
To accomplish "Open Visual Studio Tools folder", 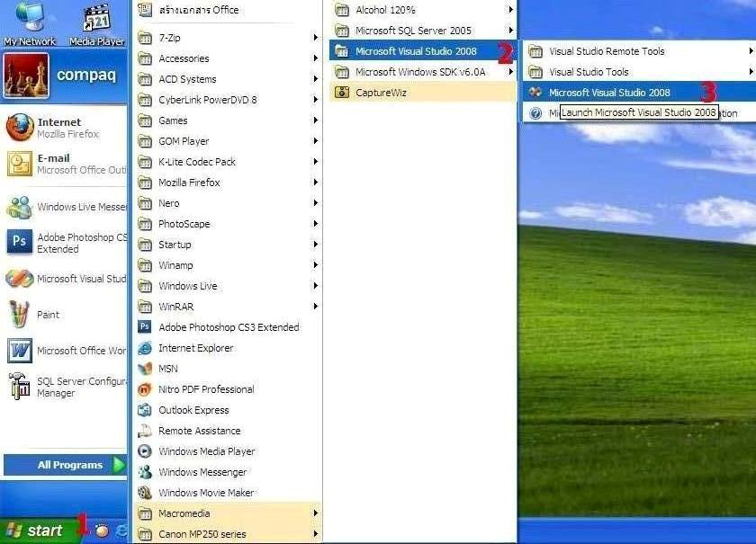I will [639, 72].
